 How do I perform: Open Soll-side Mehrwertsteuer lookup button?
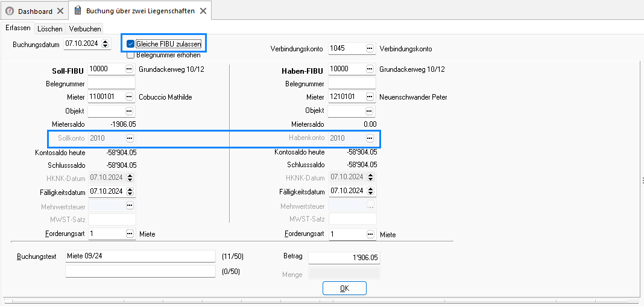point(130,205)
